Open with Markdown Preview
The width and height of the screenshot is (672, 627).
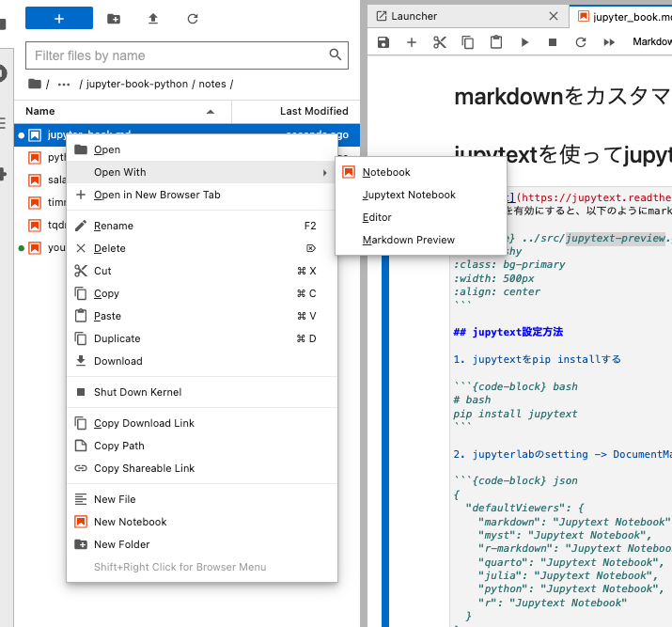point(421,240)
